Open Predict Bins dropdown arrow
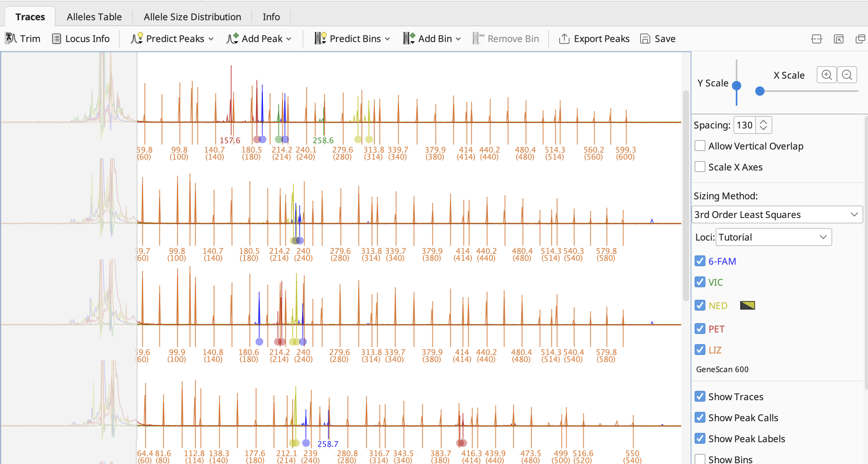Image resolution: width=868 pixels, height=464 pixels. [388, 39]
